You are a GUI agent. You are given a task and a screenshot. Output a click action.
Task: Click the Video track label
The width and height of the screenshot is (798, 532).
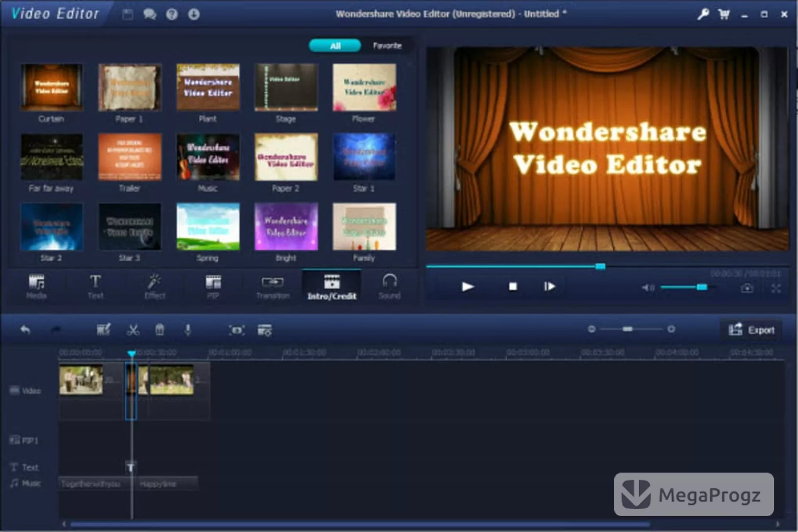tap(25, 391)
